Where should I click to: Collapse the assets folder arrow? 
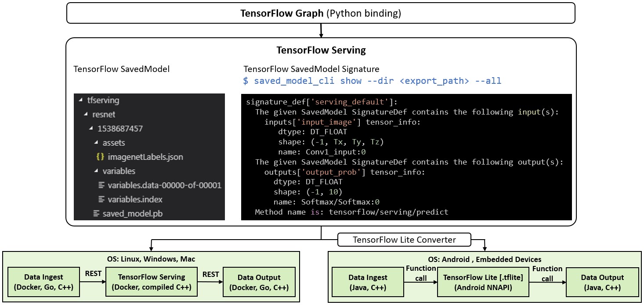(x=96, y=143)
